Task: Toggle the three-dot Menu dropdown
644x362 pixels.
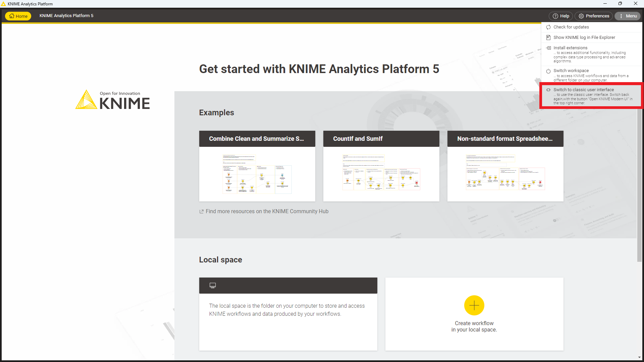Action: click(628, 16)
